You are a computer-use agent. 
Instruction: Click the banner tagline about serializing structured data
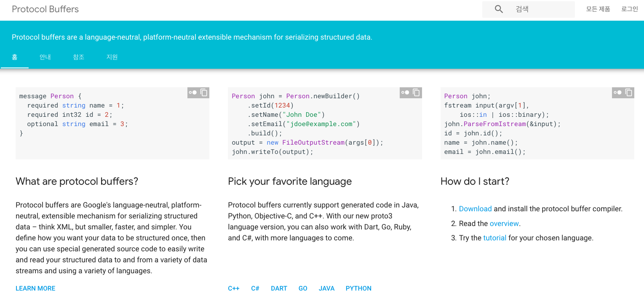click(192, 37)
